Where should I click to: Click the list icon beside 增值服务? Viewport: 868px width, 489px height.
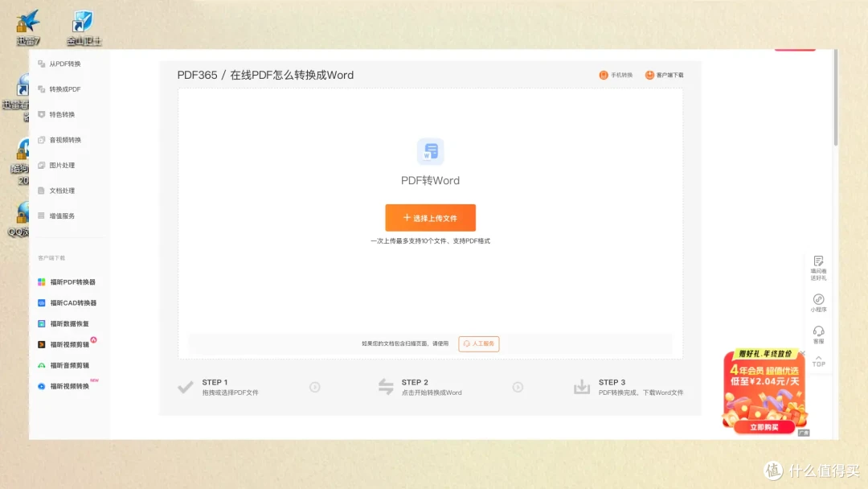coord(42,216)
